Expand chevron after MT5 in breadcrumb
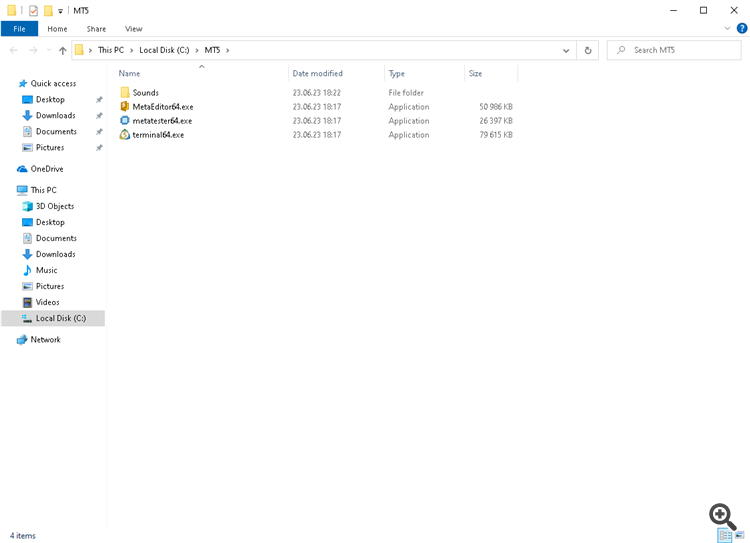The image size is (750, 543). pyautogui.click(x=228, y=50)
